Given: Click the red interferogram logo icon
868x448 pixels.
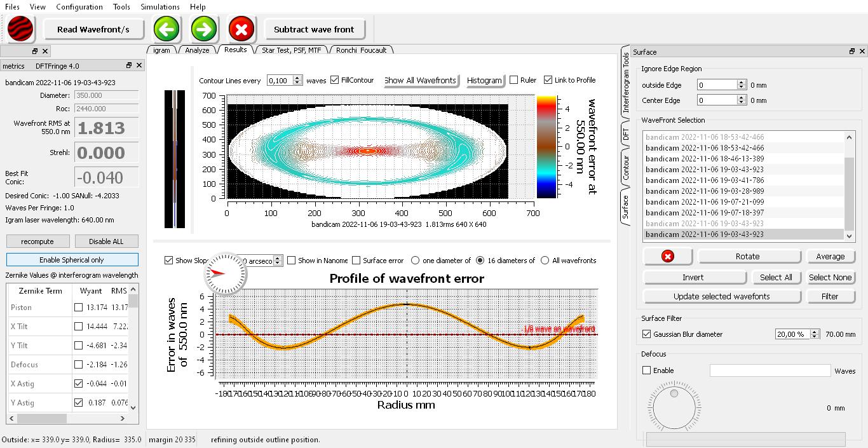Looking at the screenshot, I should [x=20, y=29].
